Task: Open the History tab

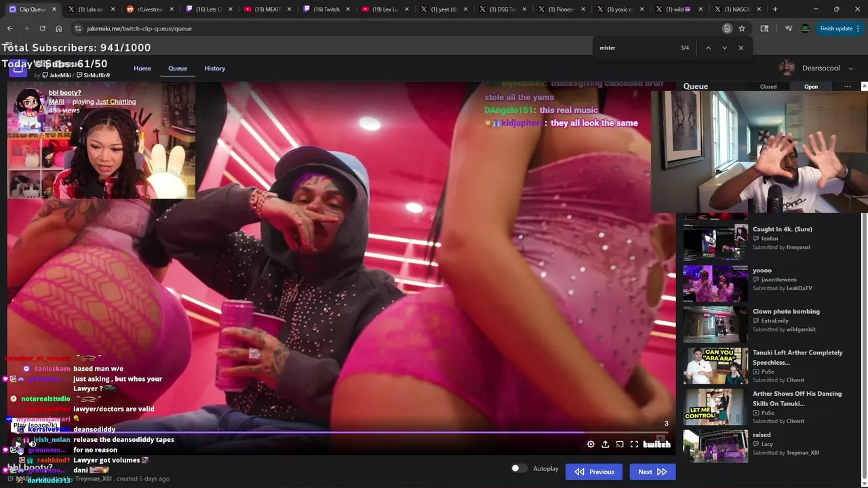Action: tap(215, 68)
